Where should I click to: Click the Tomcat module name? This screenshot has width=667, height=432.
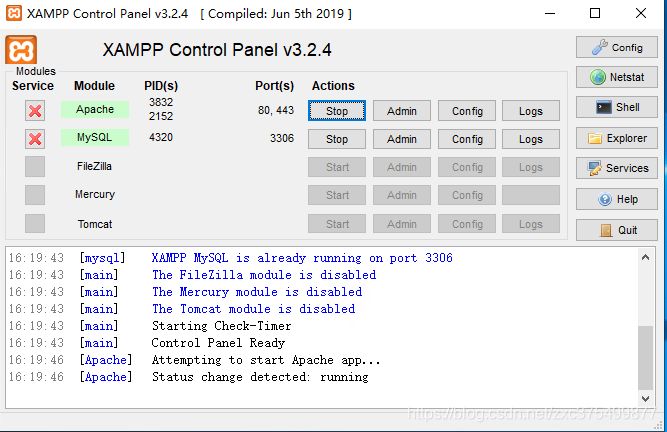tap(95, 224)
